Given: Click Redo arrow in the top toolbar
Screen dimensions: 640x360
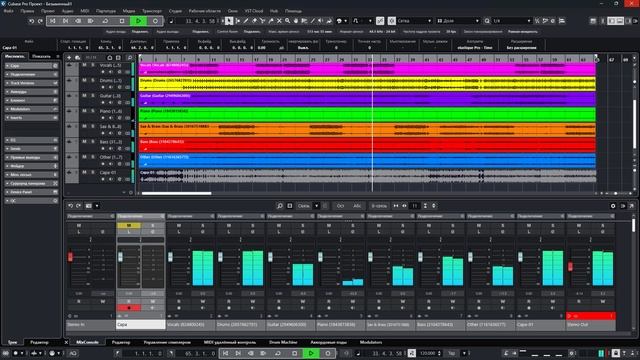Looking at the screenshot, I should (x=40, y=21).
